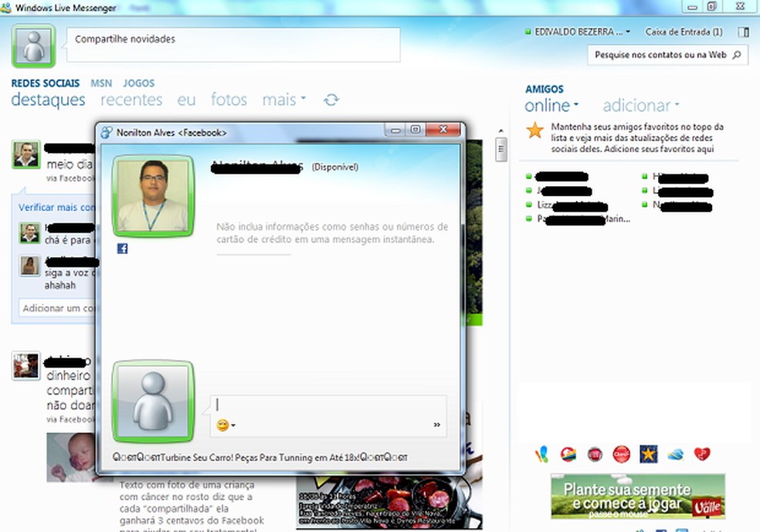The width and height of the screenshot is (760, 532).
Task: Minimize the Nonilton Alves chat window
Action: pyautogui.click(x=395, y=130)
